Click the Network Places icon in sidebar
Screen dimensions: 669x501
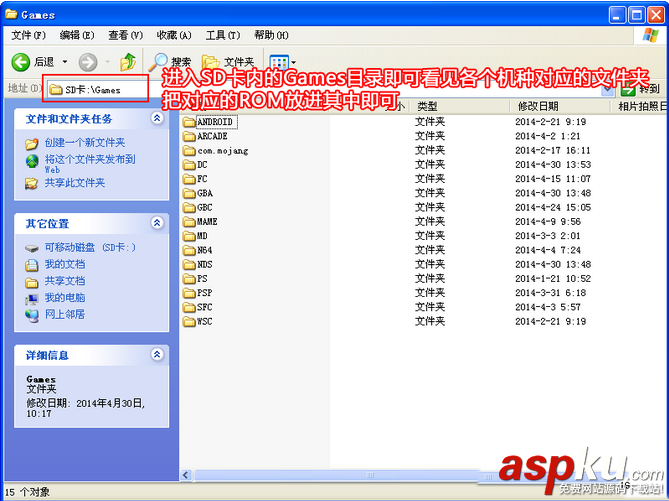(32, 316)
